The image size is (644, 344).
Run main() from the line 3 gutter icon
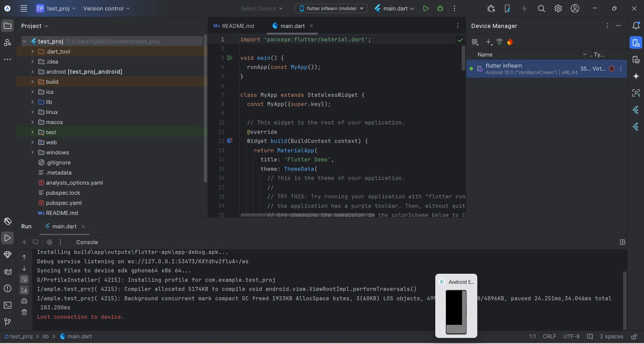pos(230,58)
